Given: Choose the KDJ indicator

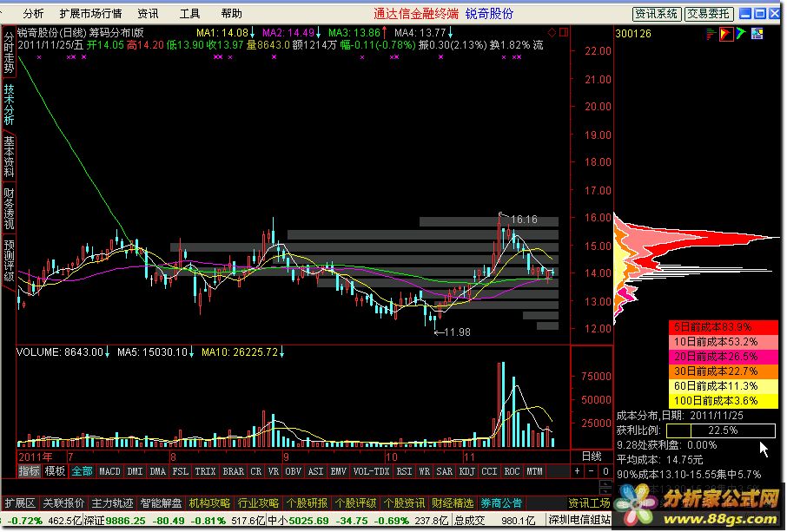Looking at the screenshot, I should pyautogui.click(x=466, y=472).
